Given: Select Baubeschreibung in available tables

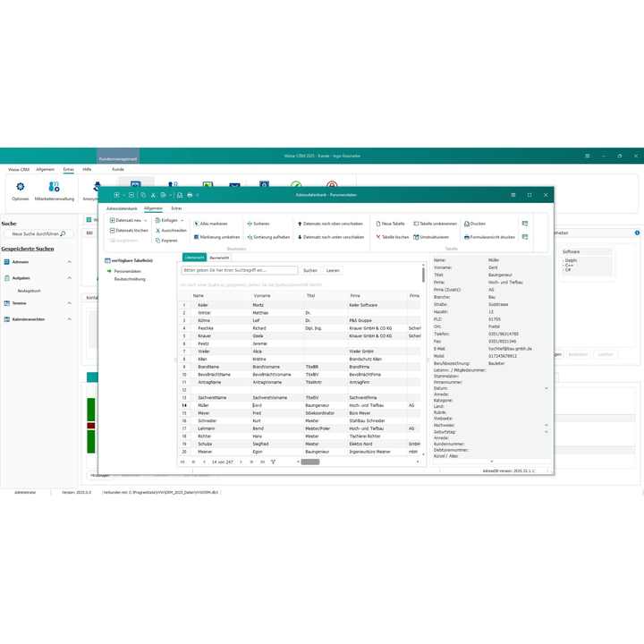Looking at the screenshot, I should point(130,279).
